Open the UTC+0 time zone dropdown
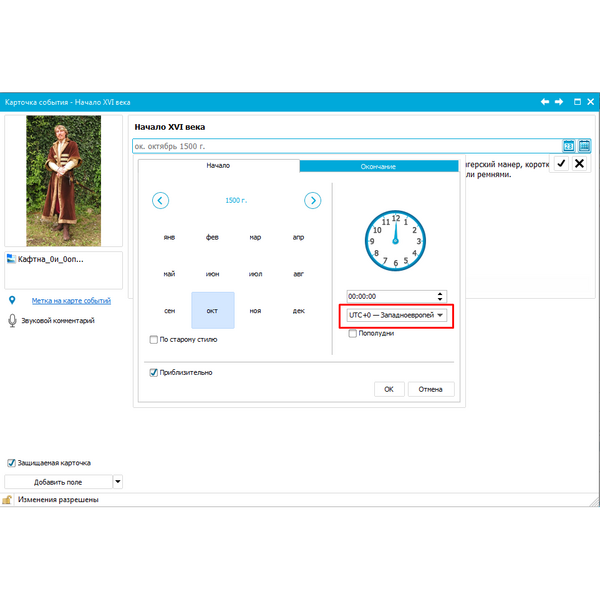Screen dimensions: 600x600 tap(396, 315)
